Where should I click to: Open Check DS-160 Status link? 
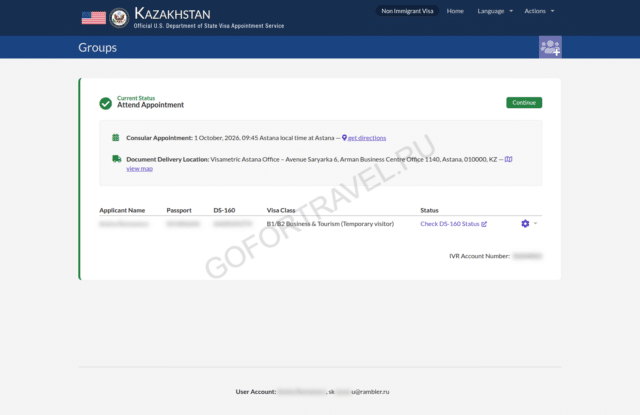tap(449, 224)
